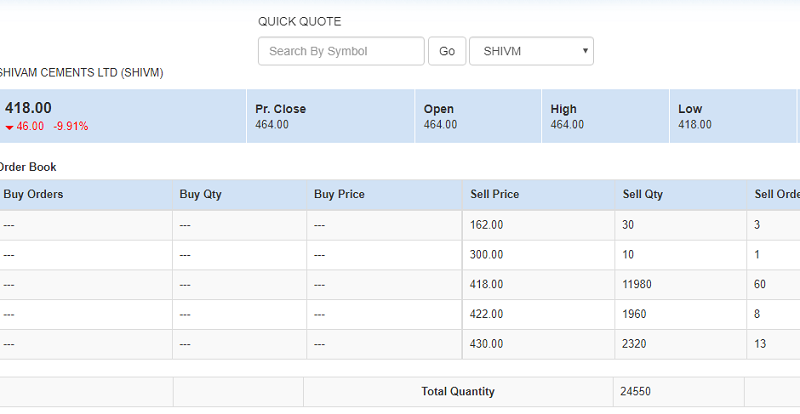This screenshot has width=800, height=414.
Task: Click total quantity value 24550
Action: 635,392
